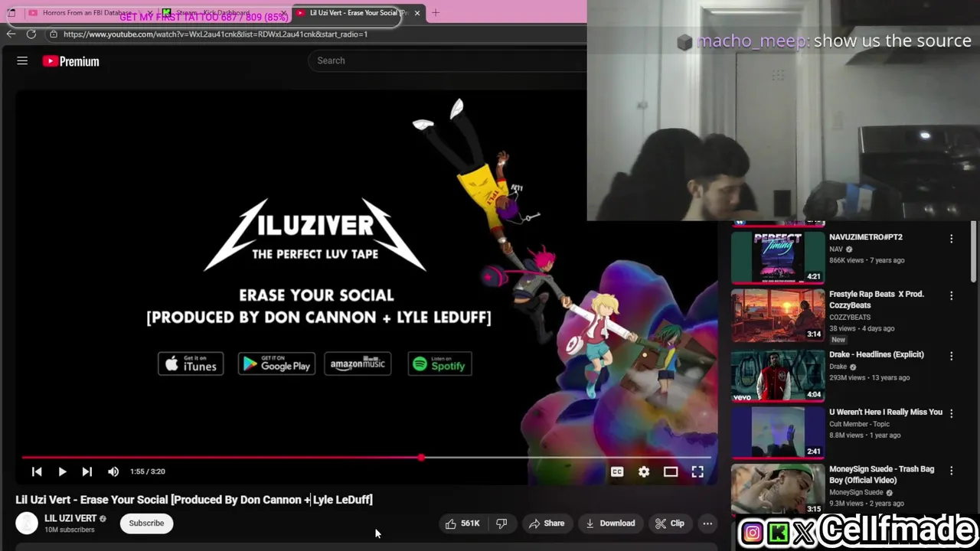
Task: Click the red progress bar scrubber handle
Action: point(421,458)
